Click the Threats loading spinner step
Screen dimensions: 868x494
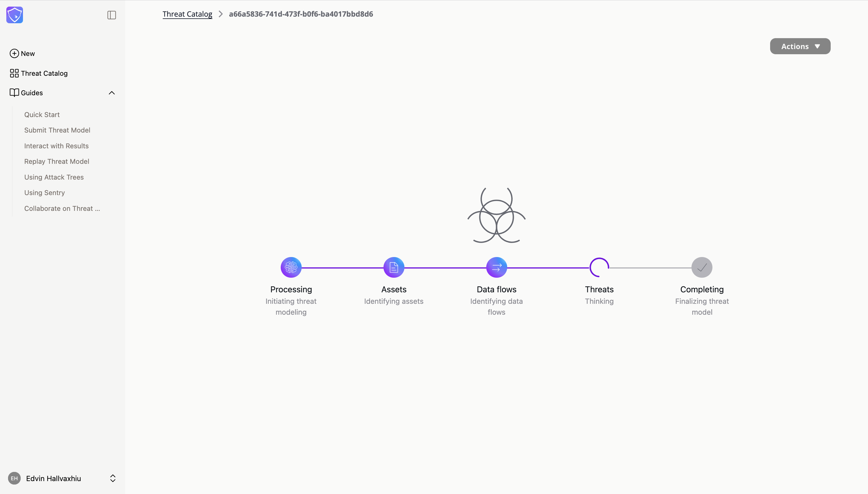[599, 267]
